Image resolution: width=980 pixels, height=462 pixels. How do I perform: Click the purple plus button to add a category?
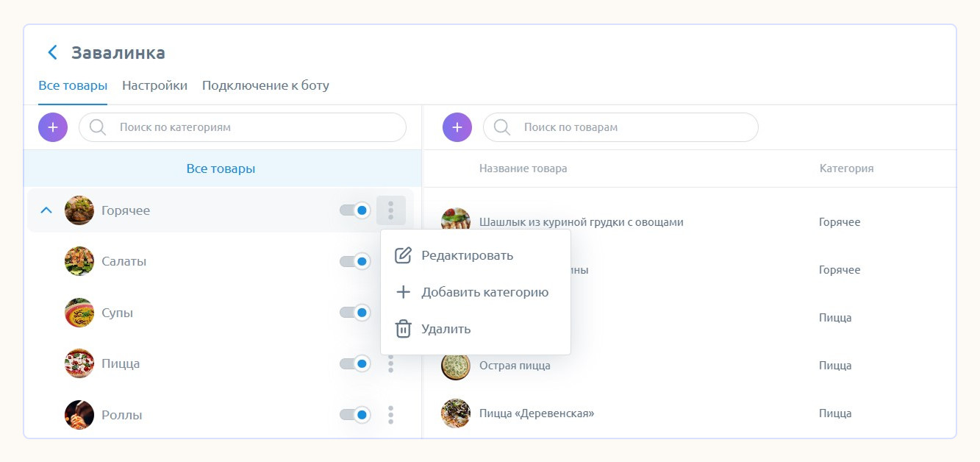point(53,127)
